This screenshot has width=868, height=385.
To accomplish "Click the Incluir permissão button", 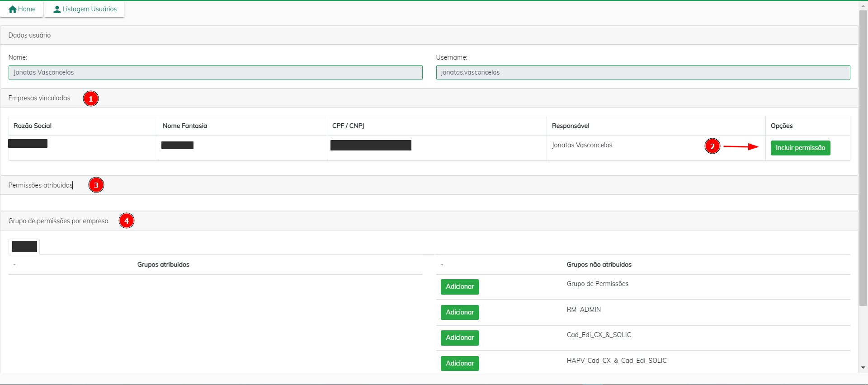I will click(800, 148).
